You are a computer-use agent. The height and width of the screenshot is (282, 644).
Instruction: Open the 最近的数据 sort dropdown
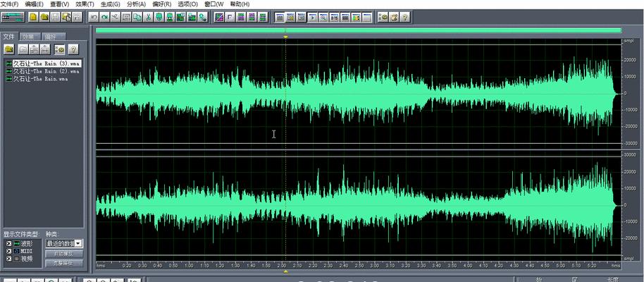78,243
